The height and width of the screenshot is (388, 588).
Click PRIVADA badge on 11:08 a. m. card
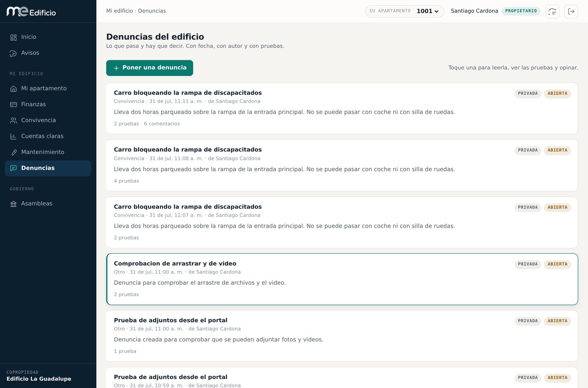point(528,151)
